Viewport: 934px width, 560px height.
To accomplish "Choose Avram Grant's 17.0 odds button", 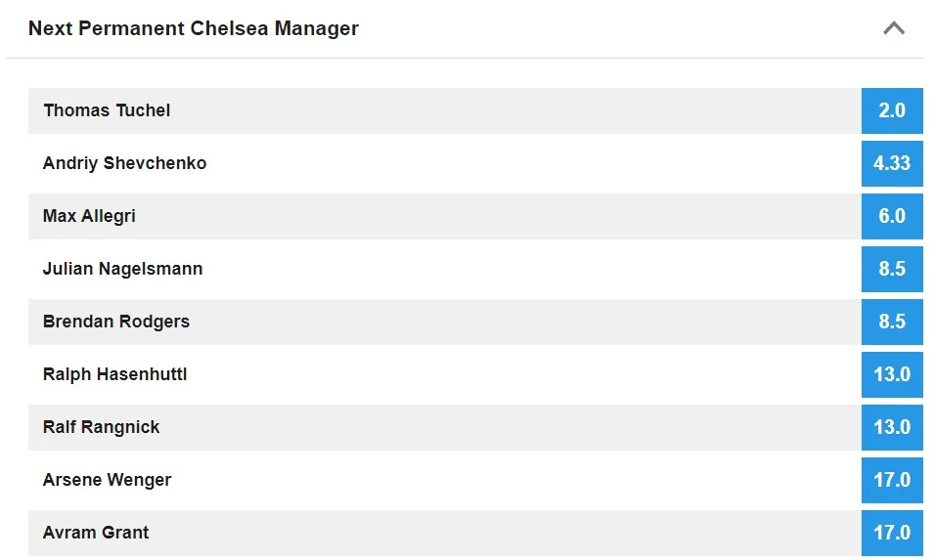I will click(x=892, y=533).
